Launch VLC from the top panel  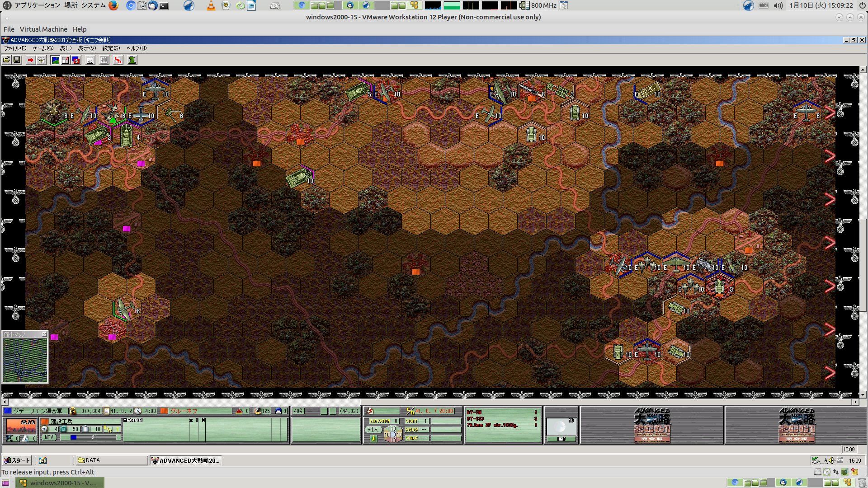(211, 5)
